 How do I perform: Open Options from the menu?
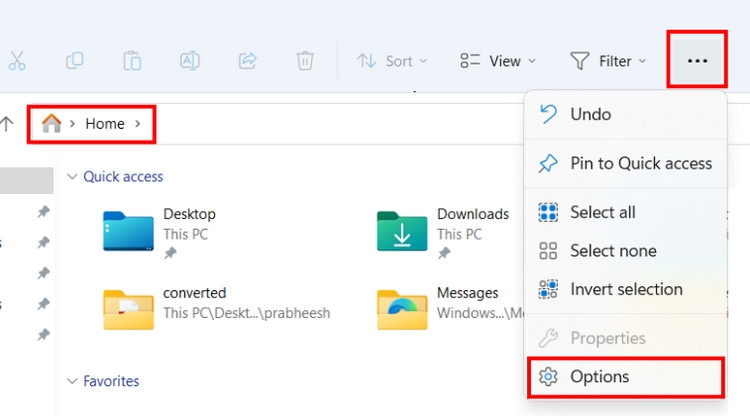(x=626, y=377)
